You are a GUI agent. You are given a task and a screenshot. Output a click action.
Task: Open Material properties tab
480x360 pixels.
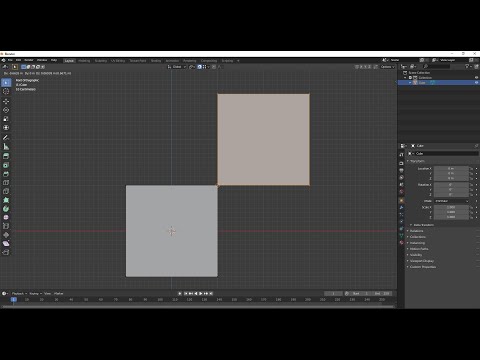point(401,242)
